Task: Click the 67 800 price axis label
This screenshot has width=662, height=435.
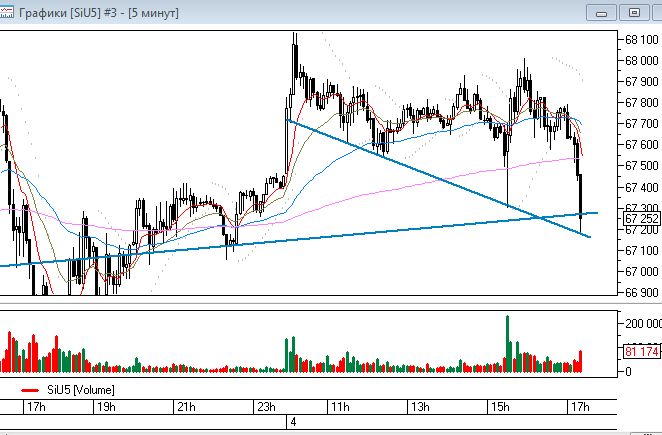Action: 642,103
